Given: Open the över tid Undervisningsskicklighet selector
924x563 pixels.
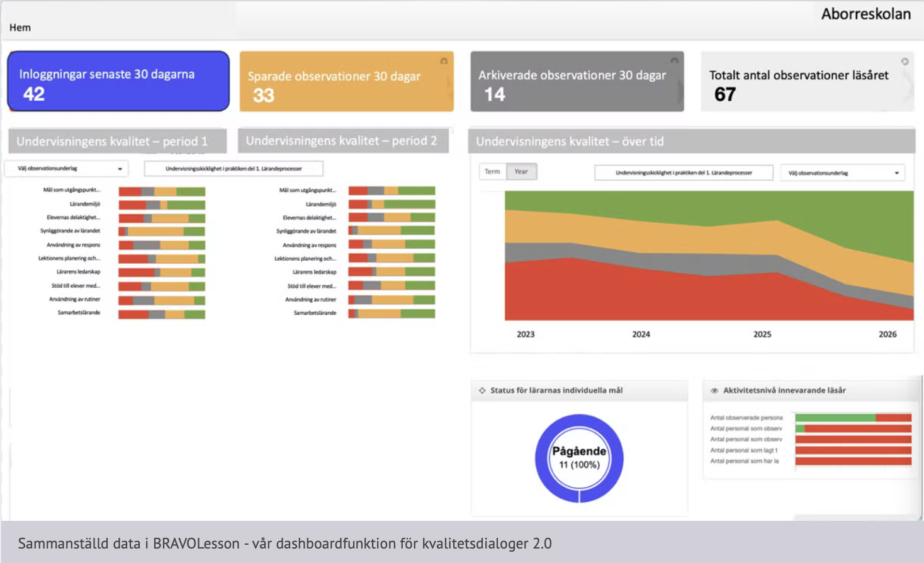Looking at the screenshot, I should (x=684, y=173).
